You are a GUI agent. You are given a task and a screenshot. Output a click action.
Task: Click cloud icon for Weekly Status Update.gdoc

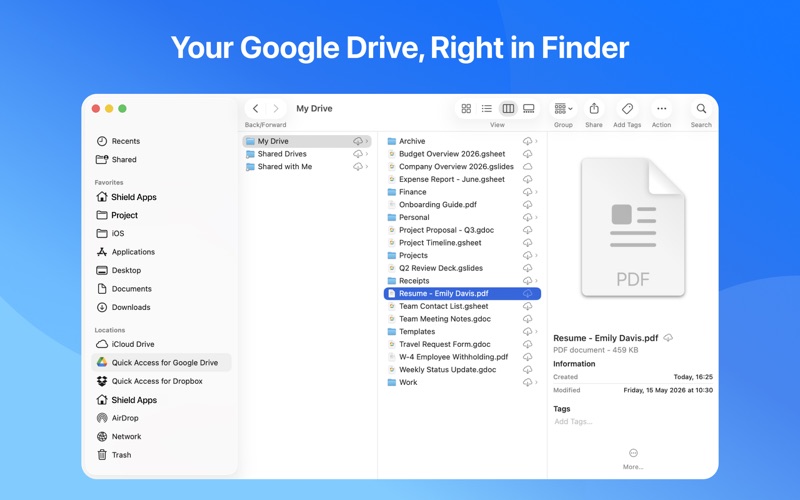click(x=528, y=369)
